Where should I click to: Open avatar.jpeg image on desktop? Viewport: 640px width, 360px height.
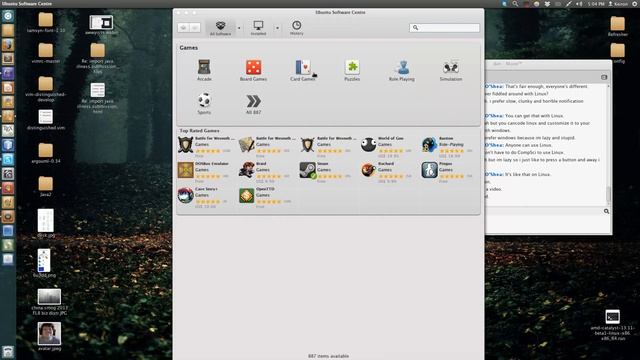[x=49, y=337]
